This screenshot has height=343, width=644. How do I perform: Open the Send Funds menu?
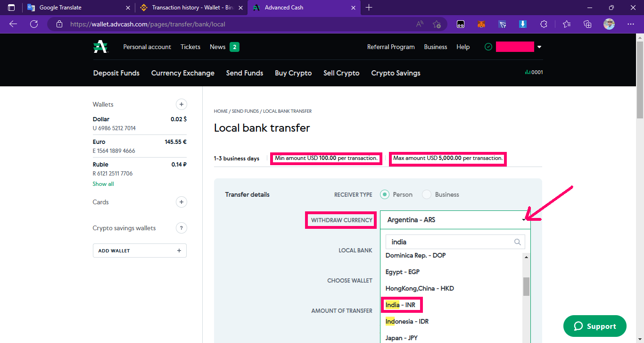pyautogui.click(x=245, y=73)
